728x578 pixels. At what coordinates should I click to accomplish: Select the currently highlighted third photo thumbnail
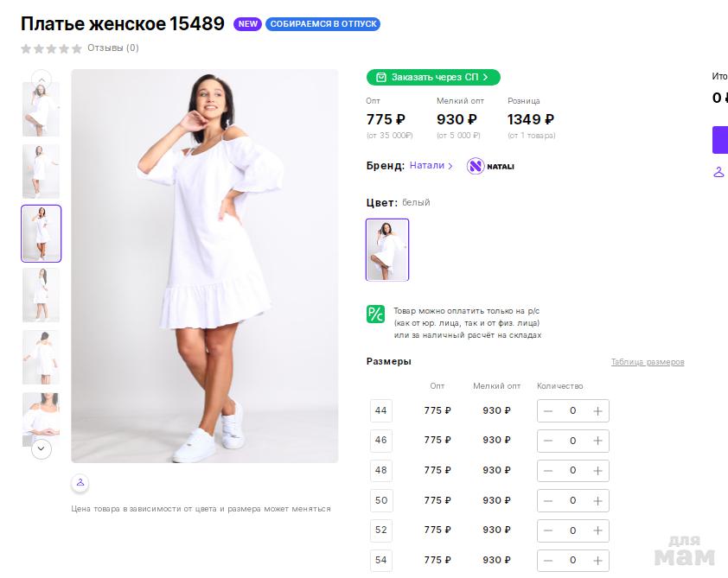click(x=42, y=233)
